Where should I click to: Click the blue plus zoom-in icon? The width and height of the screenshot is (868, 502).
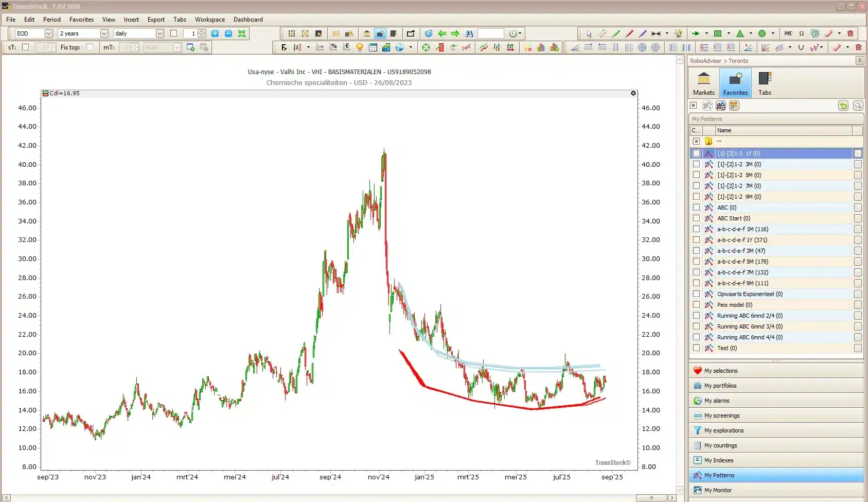click(215, 33)
